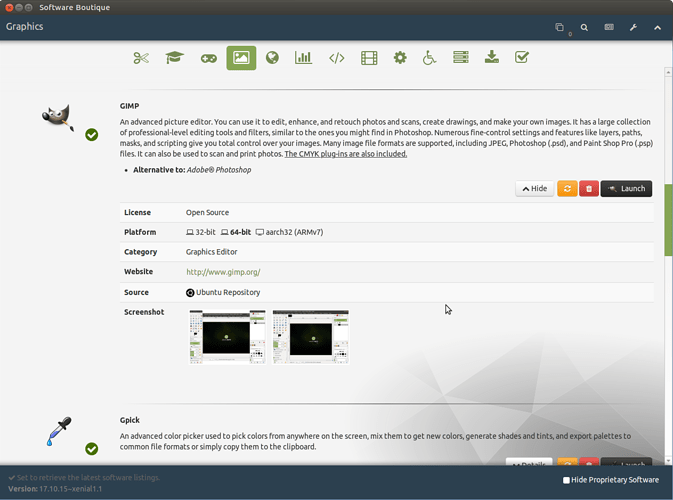Open the Servers category (stacked server icon)
Viewport: 673px width, 500px height.
click(461, 57)
